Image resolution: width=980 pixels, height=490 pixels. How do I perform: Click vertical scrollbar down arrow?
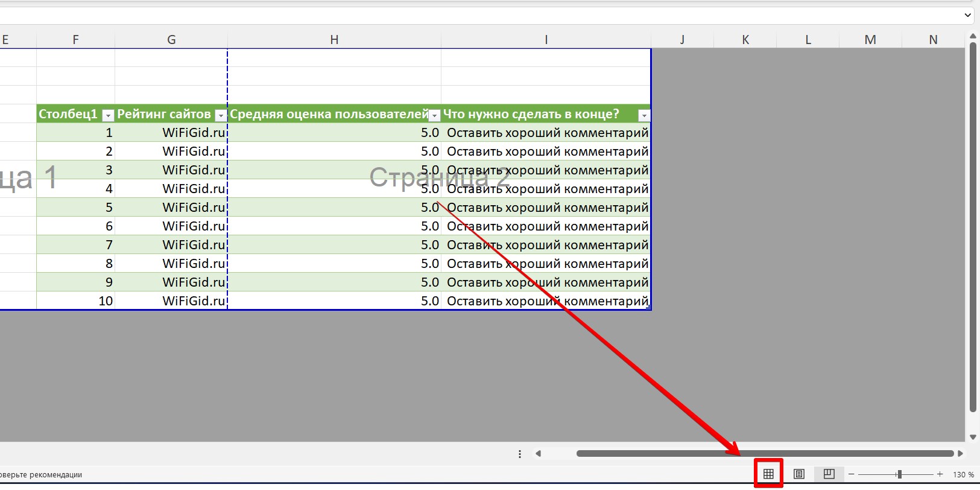point(973,437)
